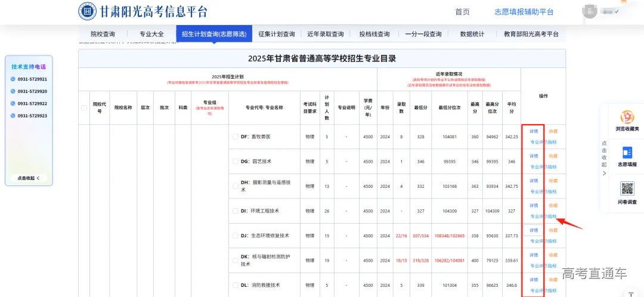Switch to 院校查询 tab
The width and height of the screenshot is (644, 297).
pyautogui.click(x=103, y=34)
